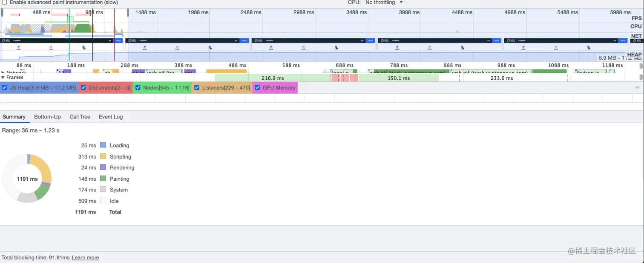Click the '174 ms' System value
The image size is (644, 263).
[87, 190]
